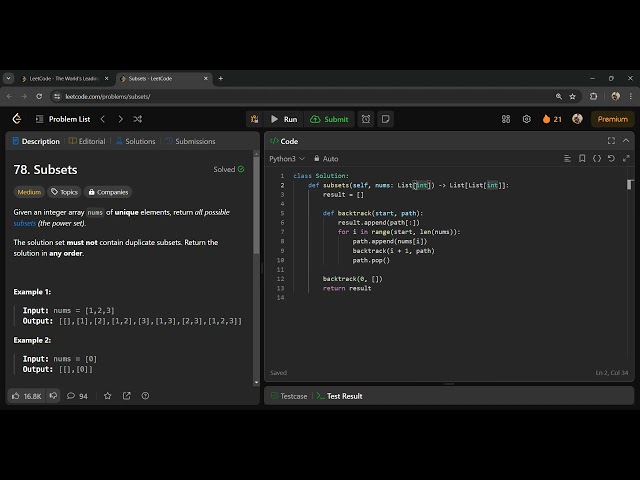The width and height of the screenshot is (640, 480).
Task: Open the Testcase tab
Action: click(x=289, y=396)
